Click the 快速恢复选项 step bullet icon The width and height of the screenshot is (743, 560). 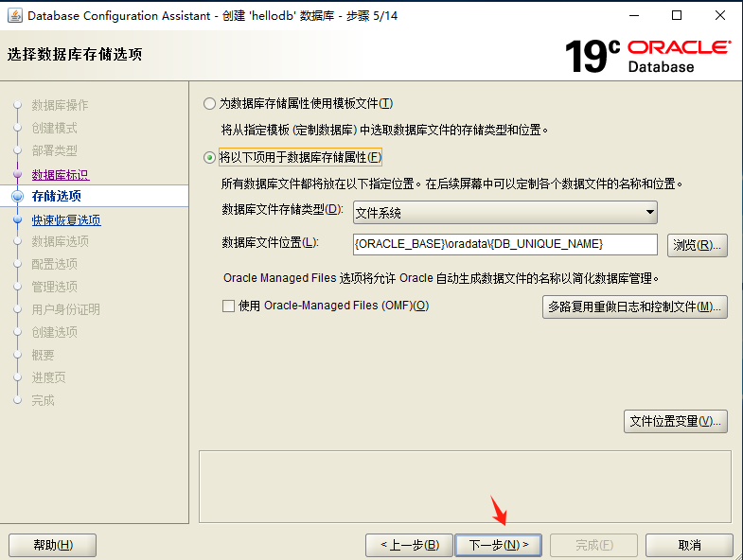point(18,219)
